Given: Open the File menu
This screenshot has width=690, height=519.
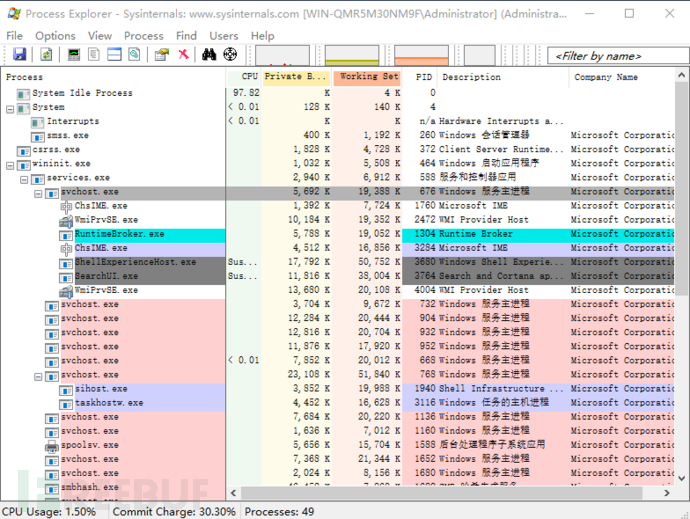Looking at the screenshot, I should point(15,36).
